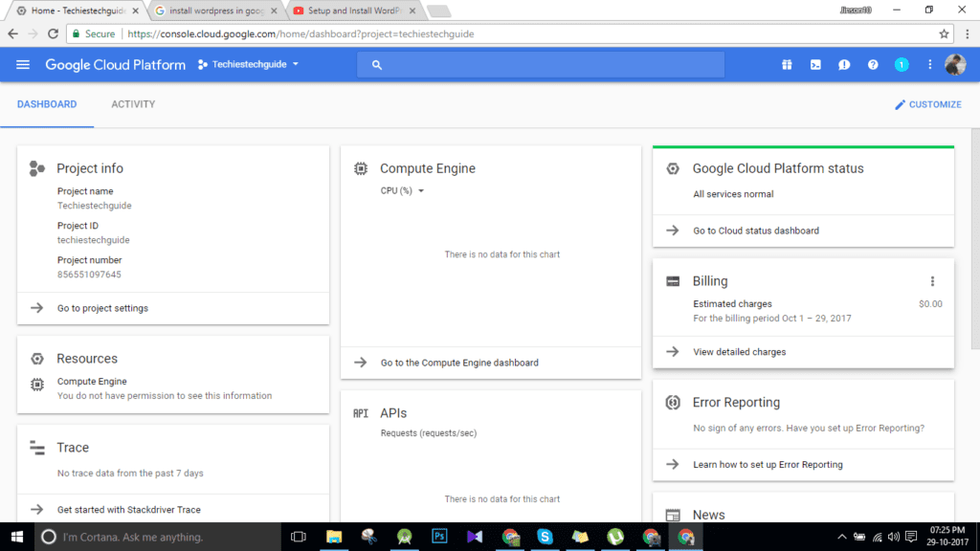Image resolution: width=980 pixels, height=551 pixels.
Task: Open the Windows Start menu
Action: pyautogui.click(x=17, y=537)
